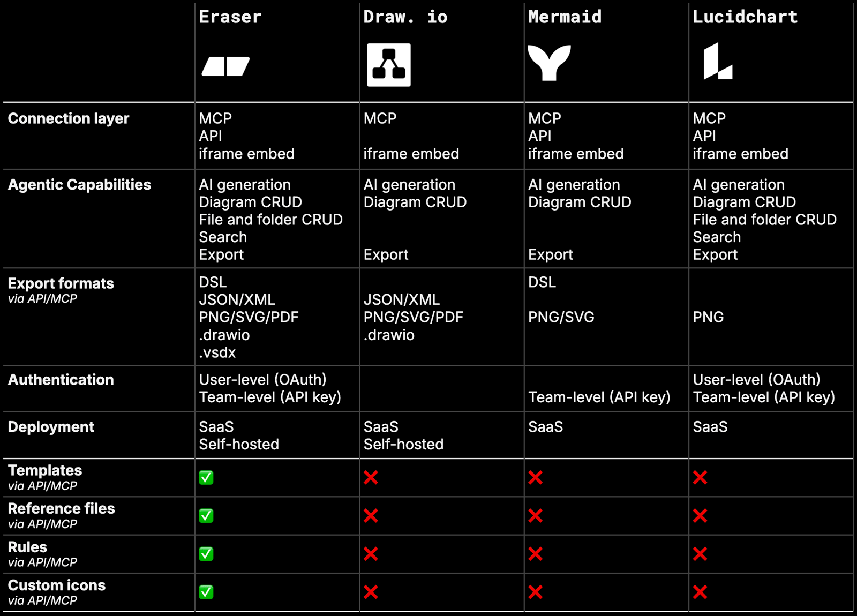857x616 pixels.
Task: Click the green checkmark for Eraser Templates
Action: click(206, 477)
